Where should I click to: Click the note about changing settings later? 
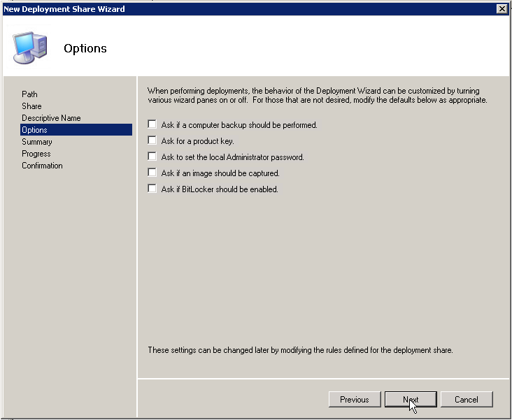click(x=300, y=350)
